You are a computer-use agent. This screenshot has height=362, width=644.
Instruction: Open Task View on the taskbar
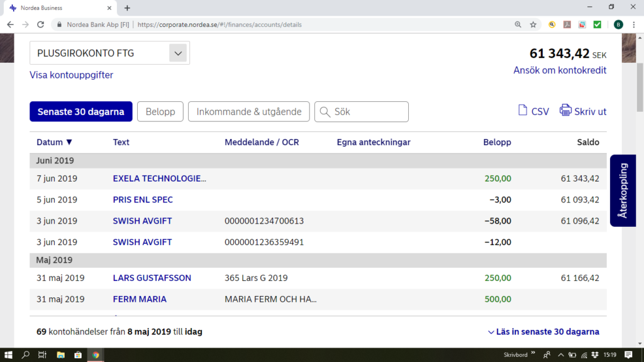pyautogui.click(x=42, y=355)
